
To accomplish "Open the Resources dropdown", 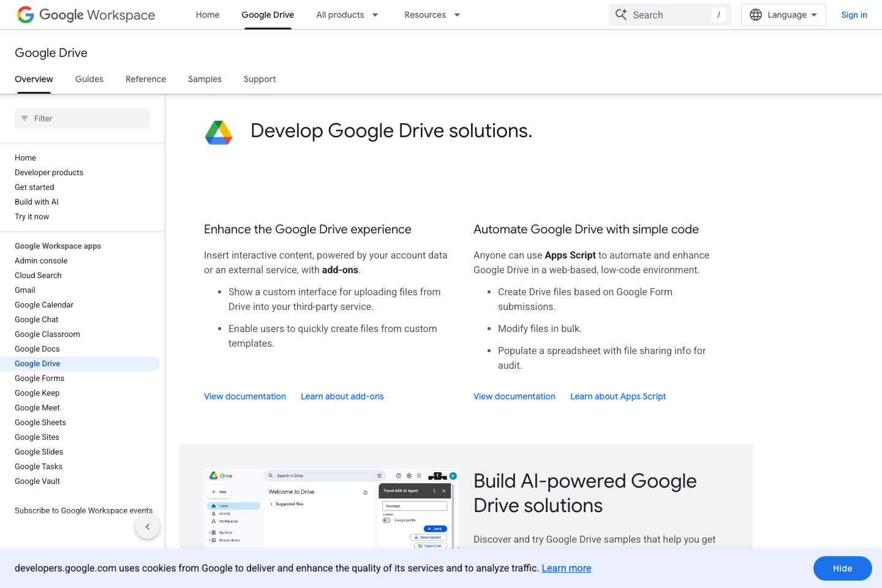I will coord(432,14).
